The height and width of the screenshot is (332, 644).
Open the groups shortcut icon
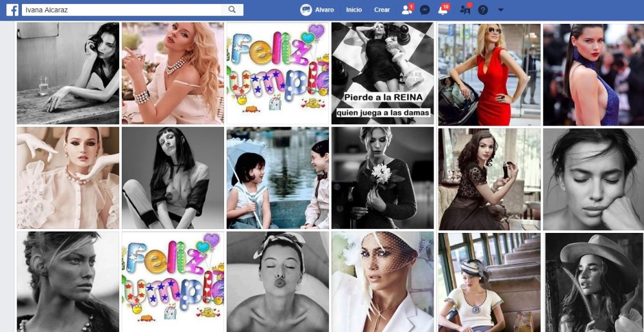(466, 10)
